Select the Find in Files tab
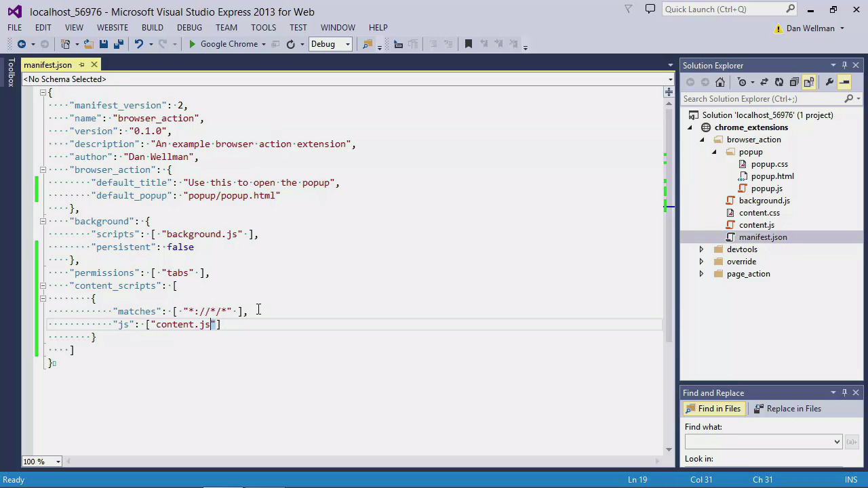The image size is (868, 488). click(x=713, y=409)
